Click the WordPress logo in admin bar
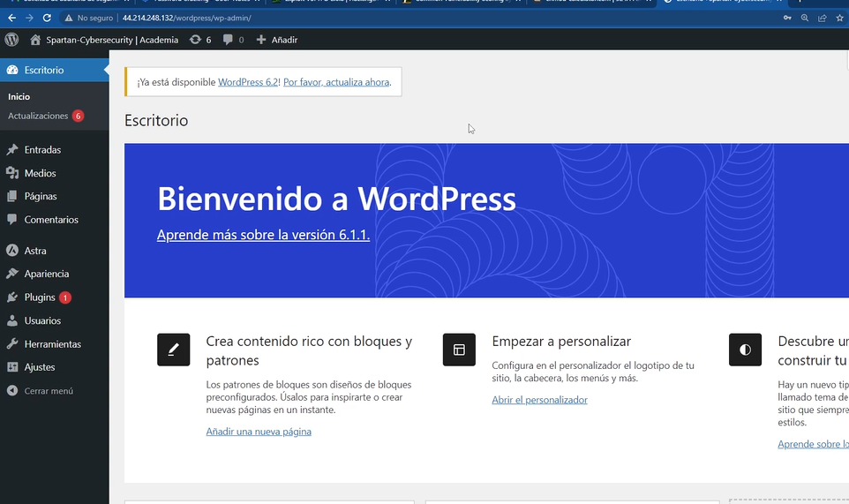The width and height of the screenshot is (849, 504). pyautogui.click(x=11, y=40)
